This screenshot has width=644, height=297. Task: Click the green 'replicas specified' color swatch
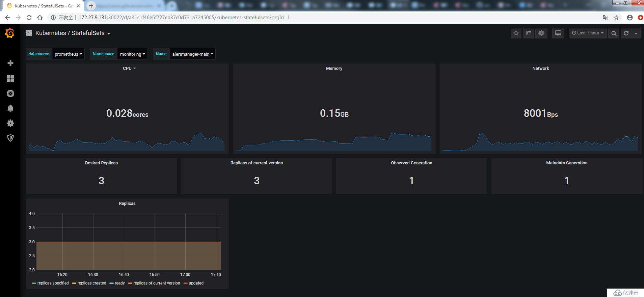click(34, 283)
